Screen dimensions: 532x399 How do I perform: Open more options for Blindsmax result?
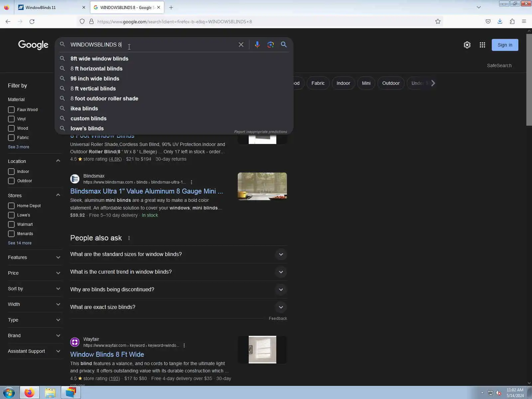coord(192,182)
